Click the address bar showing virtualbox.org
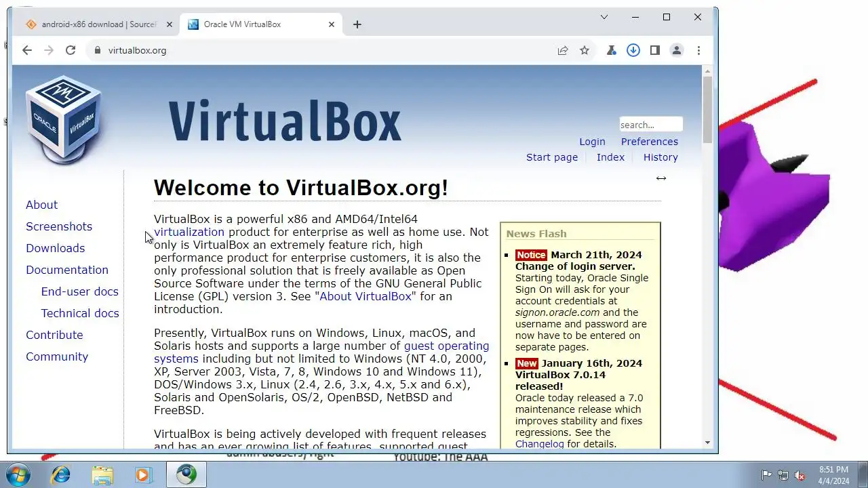The image size is (868, 488). coord(325,50)
